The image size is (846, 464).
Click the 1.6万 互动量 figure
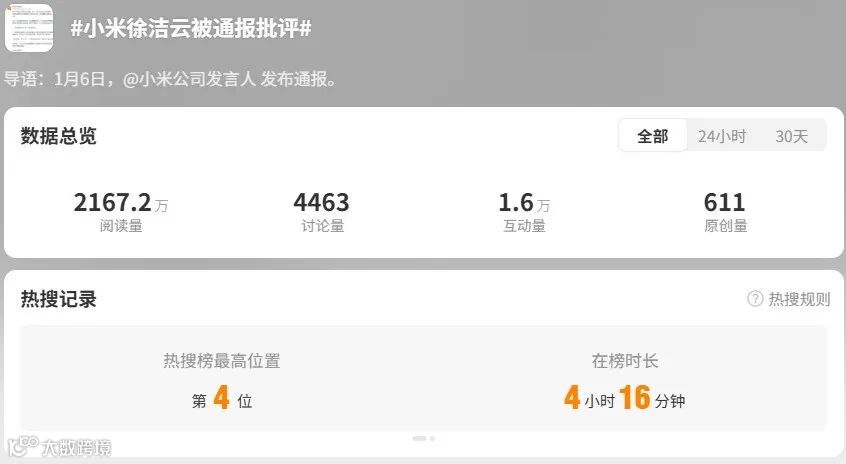coord(524,202)
